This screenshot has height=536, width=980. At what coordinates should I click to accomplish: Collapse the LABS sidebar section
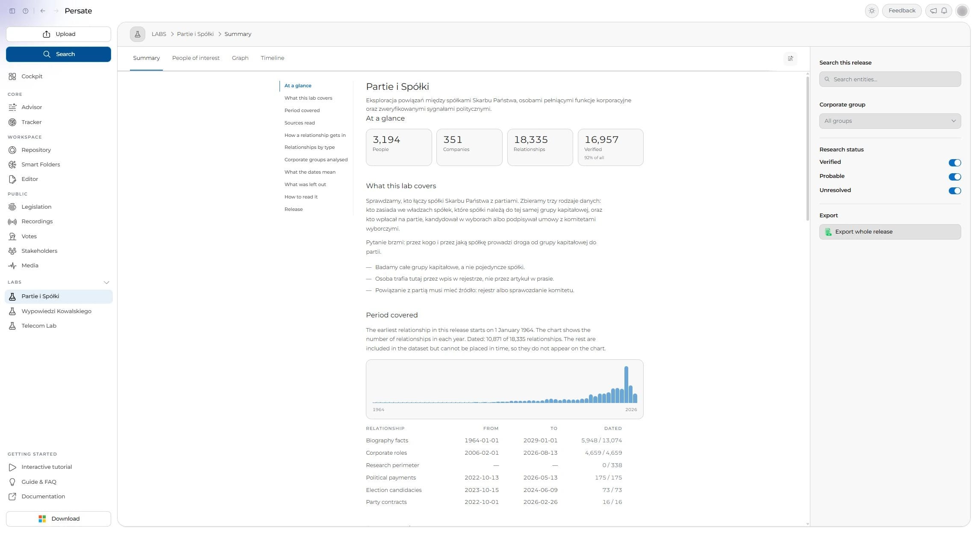point(106,282)
